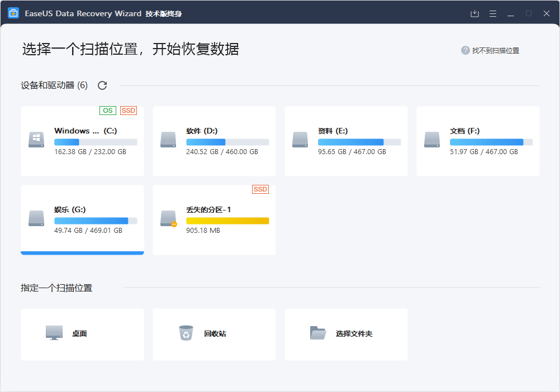Click the 娱乐 (G:) drive icon
The image size is (560, 392).
click(x=36, y=218)
